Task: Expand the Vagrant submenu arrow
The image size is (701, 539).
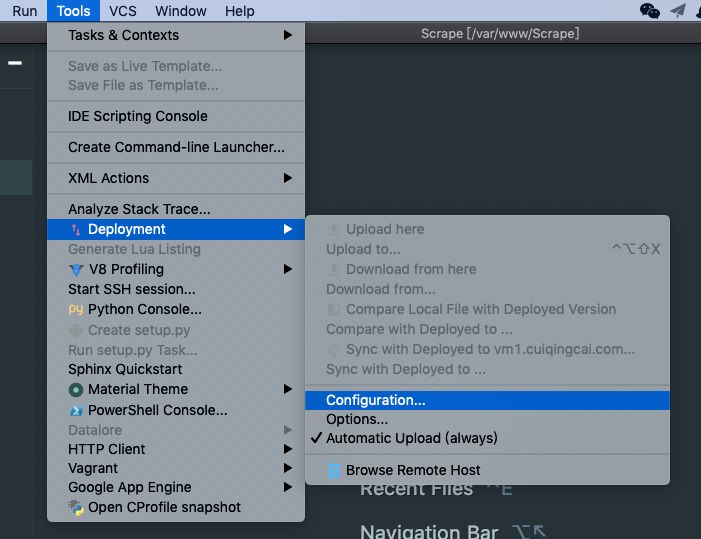Action: click(288, 468)
